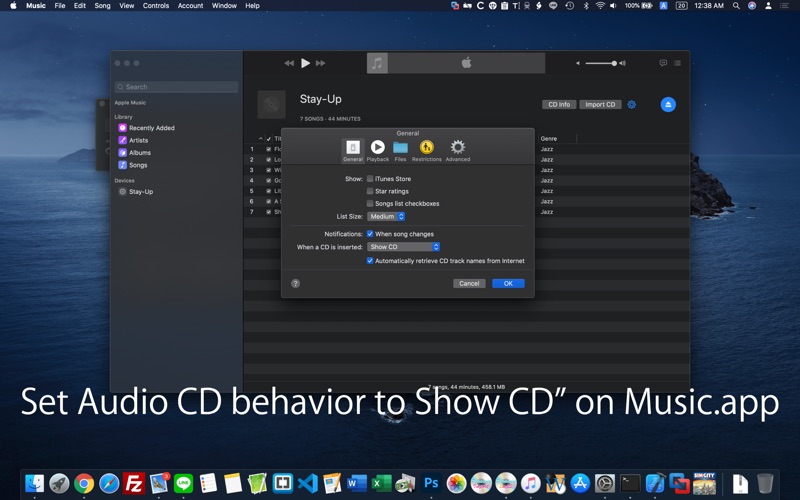Open Microsoft Word from the Dock
The width and height of the screenshot is (800, 500).
[357, 483]
